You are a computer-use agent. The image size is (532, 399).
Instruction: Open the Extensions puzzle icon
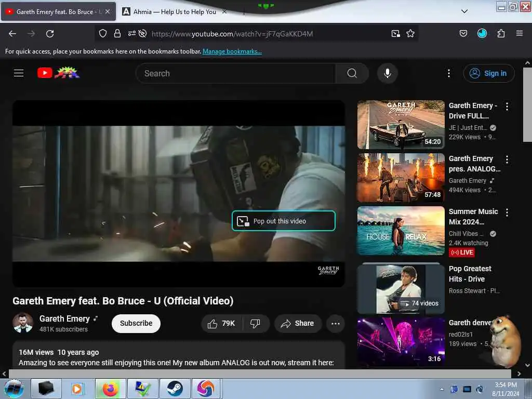[x=501, y=33]
